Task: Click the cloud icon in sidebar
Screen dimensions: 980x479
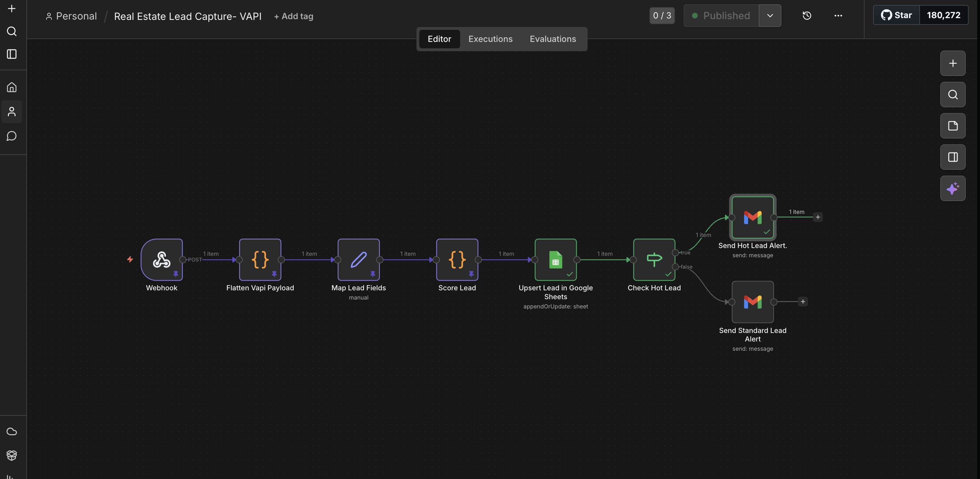Action: pos(12,431)
